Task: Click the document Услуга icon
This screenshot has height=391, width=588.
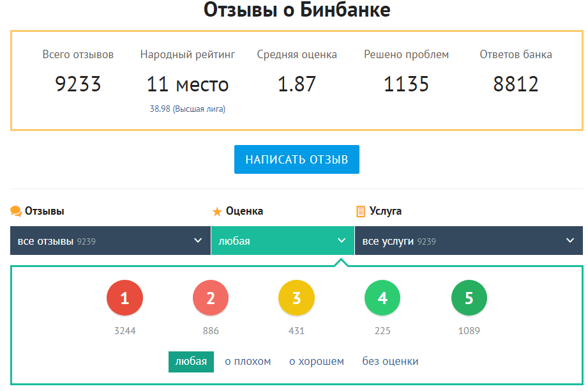Action: (x=360, y=211)
